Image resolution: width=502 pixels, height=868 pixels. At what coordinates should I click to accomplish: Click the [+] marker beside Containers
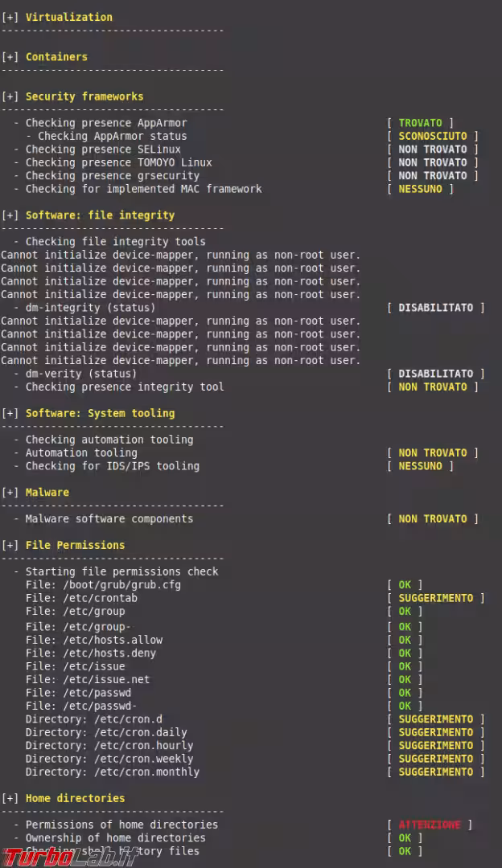pyautogui.click(x=10, y=57)
